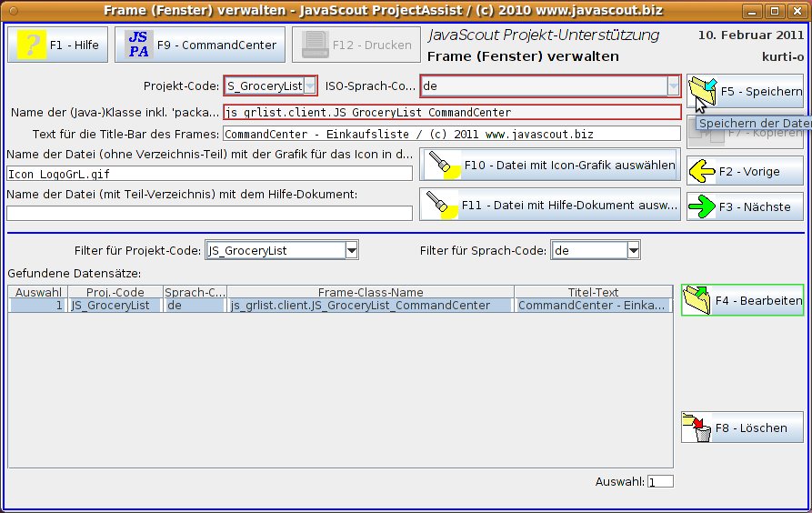The width and height of the screenshot is (812, 513).
Task: Go to next record with green arrow
Action: (700, 206)
